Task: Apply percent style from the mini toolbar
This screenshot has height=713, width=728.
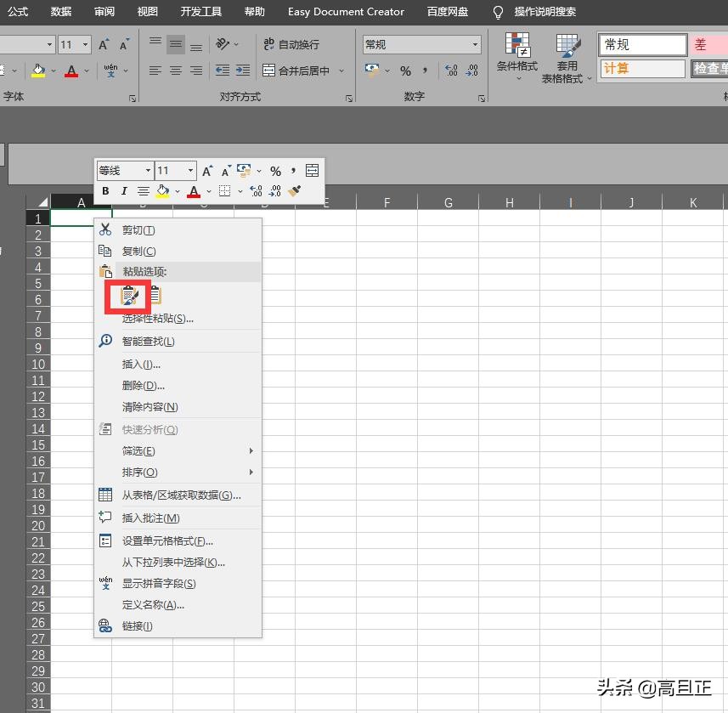Action: 275,171
